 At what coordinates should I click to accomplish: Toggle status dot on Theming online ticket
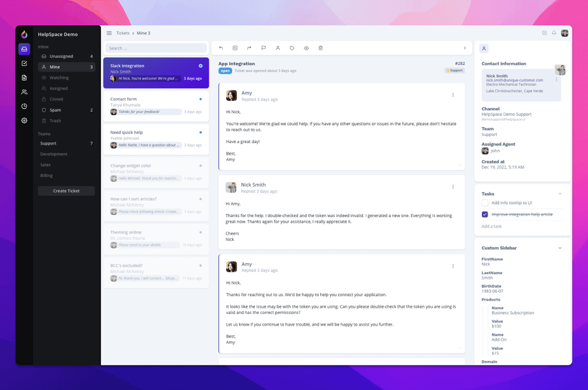tap(200, 233)
